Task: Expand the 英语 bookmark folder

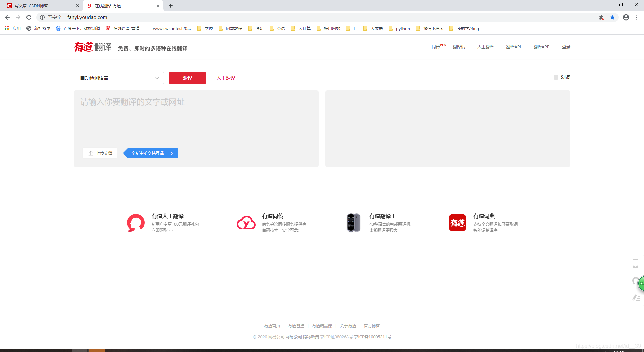Action: (277, 28)
